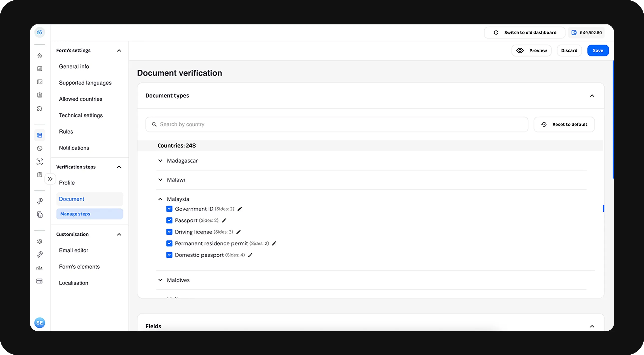Select Email editor in Customisation
Screen dimensions: 644x355
point(73,250)
